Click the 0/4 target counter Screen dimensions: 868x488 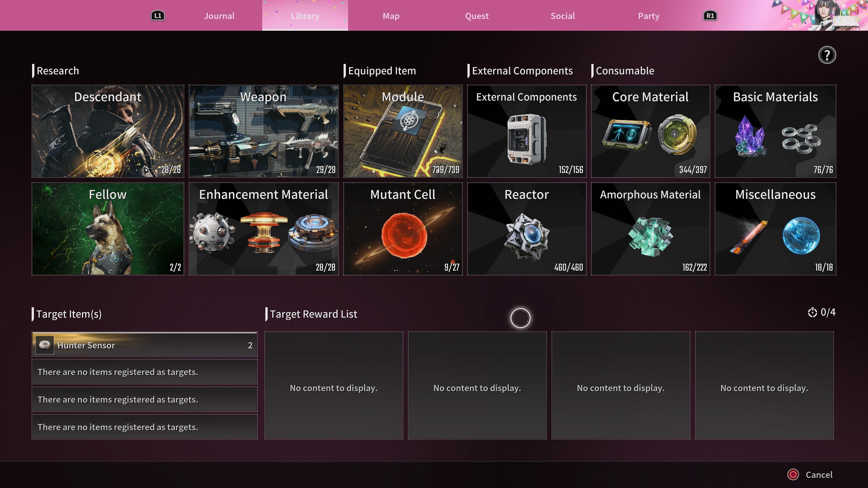[x=828, y=312]
